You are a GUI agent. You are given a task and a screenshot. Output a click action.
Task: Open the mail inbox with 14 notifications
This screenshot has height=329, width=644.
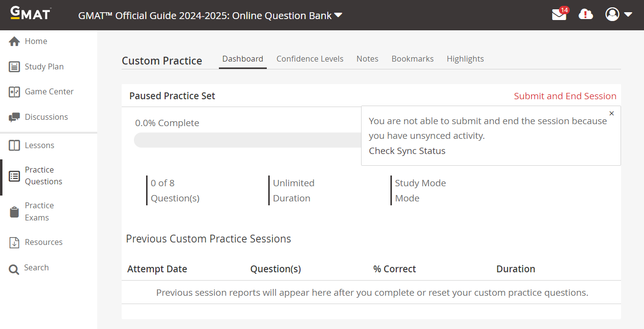click(x=559, y=15)
